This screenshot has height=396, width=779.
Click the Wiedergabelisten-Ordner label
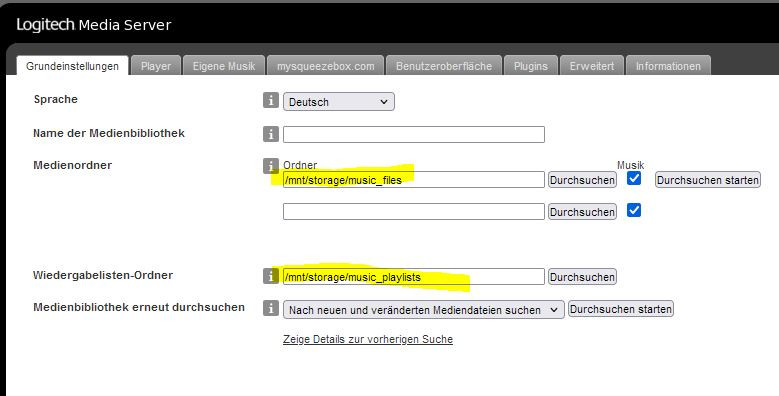(x=103, y=275)
